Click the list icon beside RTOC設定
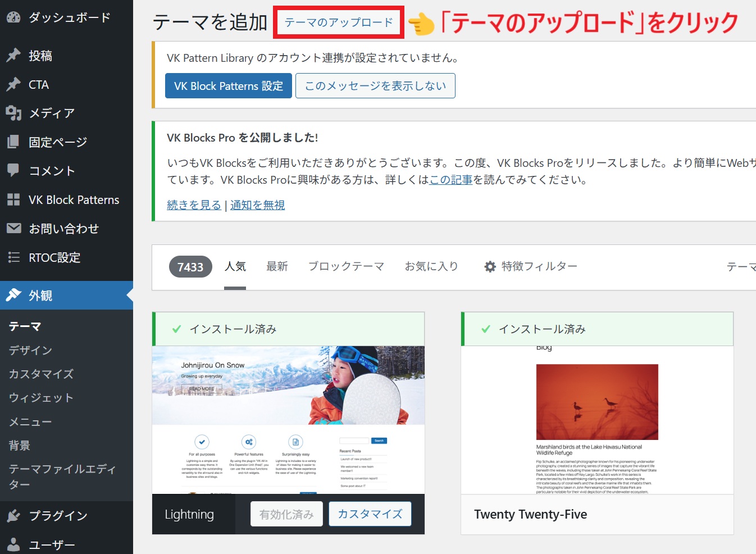 pos(13,257)
